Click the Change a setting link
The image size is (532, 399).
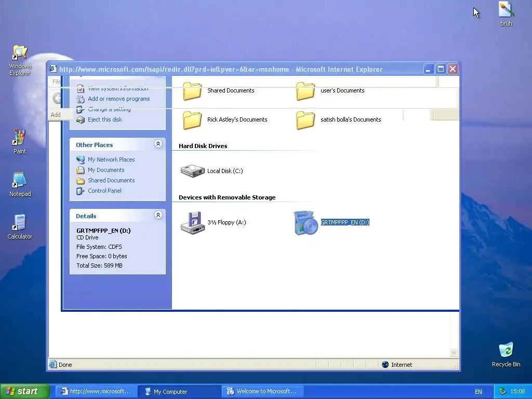tap(109, 109)
